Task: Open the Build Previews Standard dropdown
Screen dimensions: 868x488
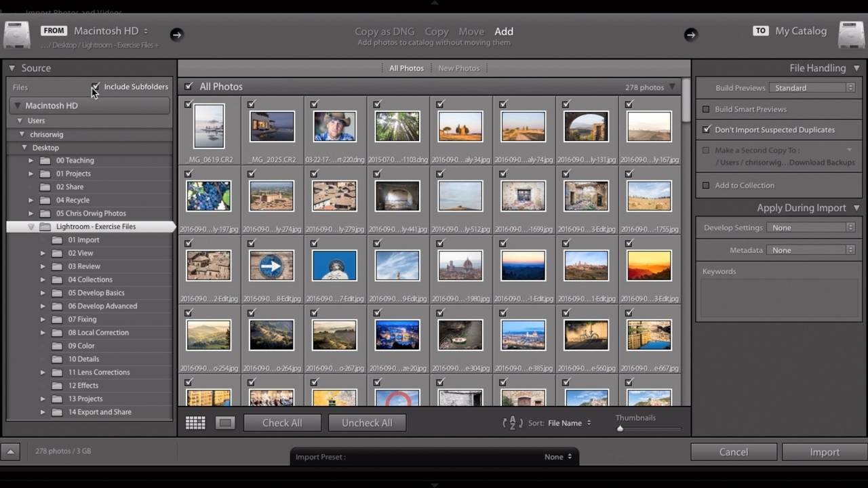Action: tap(812, 88)
